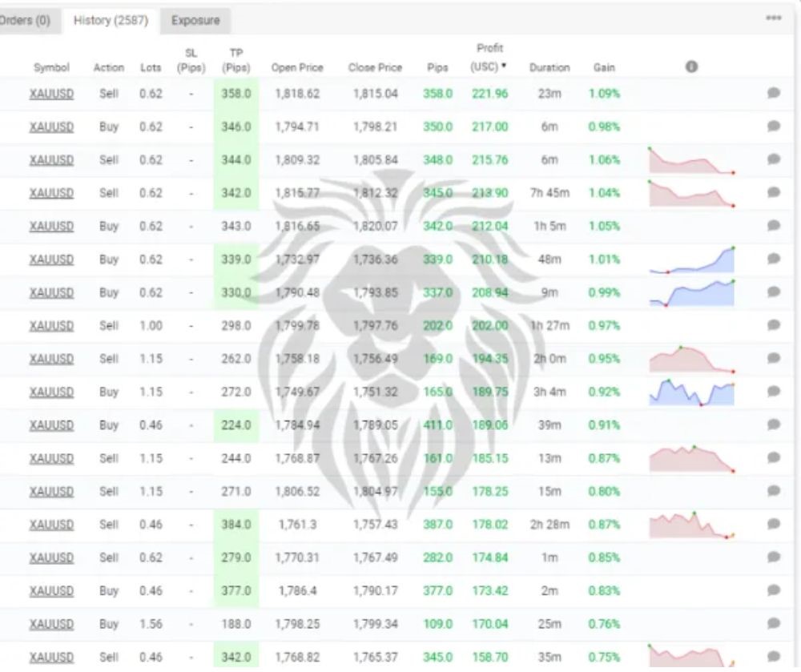
Task: Open XAUUSD link in the 1,818.62 open price row
Action: (51, 94)
